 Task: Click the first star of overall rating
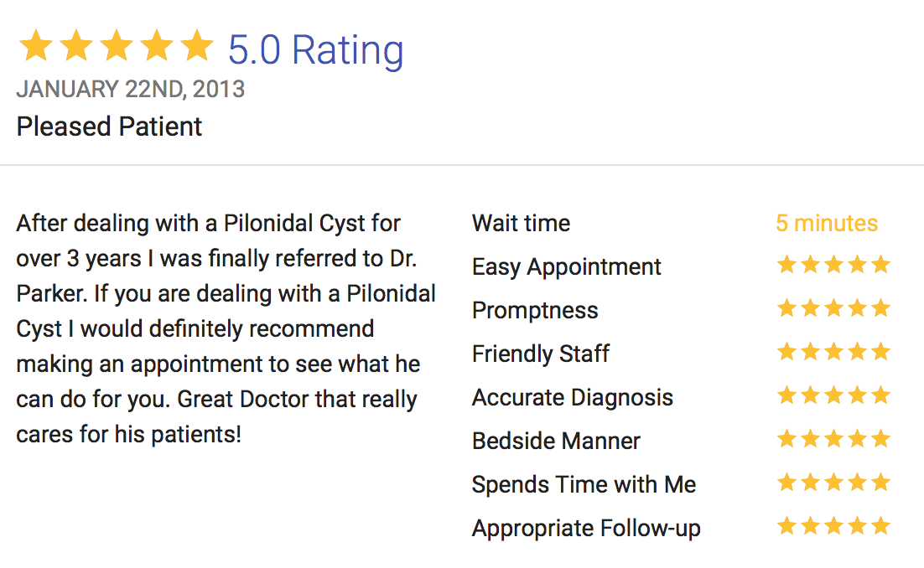click(36, 45)
